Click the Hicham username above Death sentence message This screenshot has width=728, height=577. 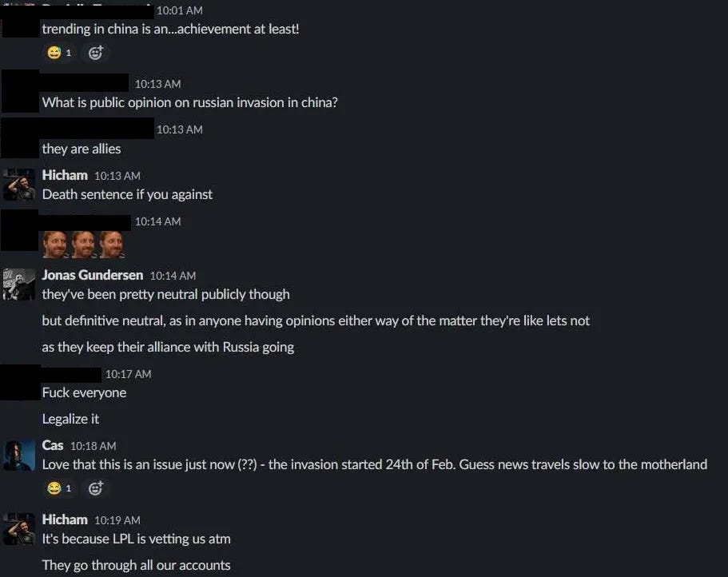tap(65, 175)
